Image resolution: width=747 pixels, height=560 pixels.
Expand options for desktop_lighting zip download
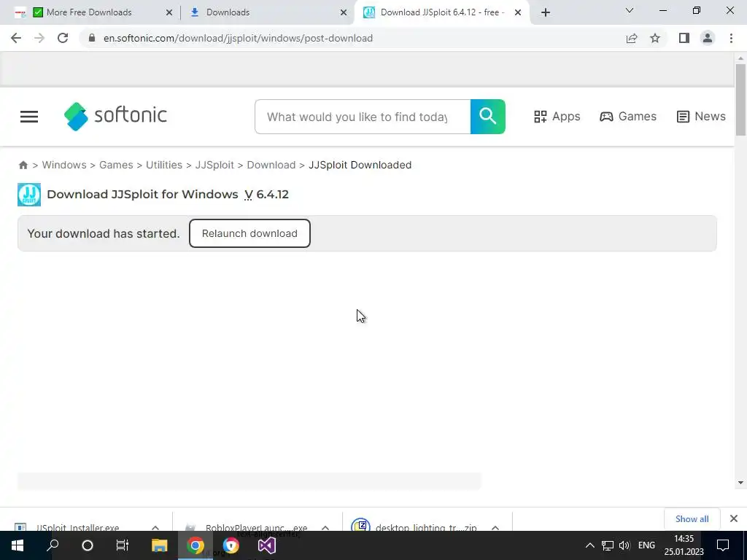pyautogui.click(x=495, y=528)
